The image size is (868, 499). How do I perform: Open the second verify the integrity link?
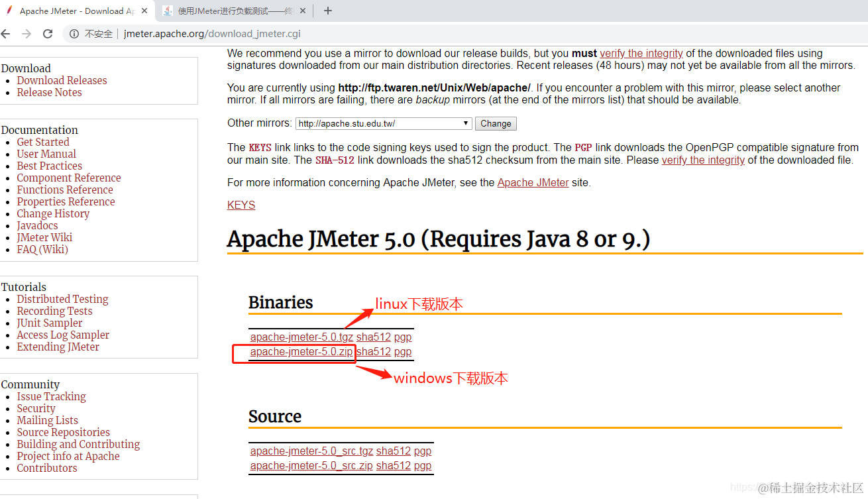703,160
